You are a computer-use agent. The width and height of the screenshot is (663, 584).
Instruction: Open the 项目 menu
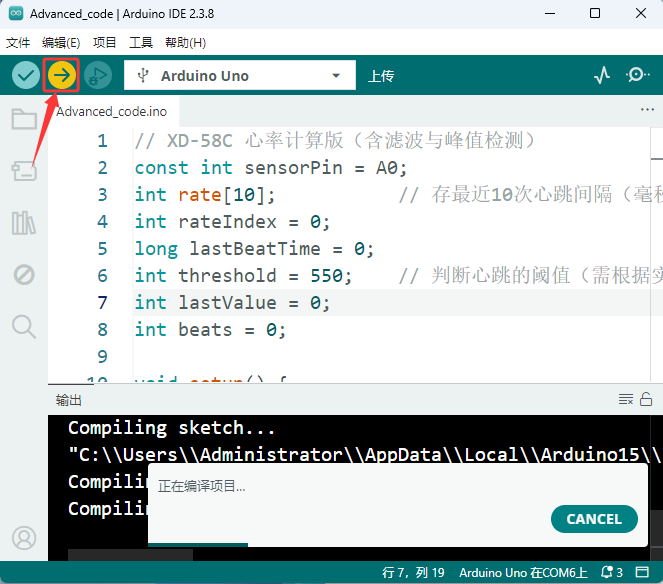[x=104, y=43]
